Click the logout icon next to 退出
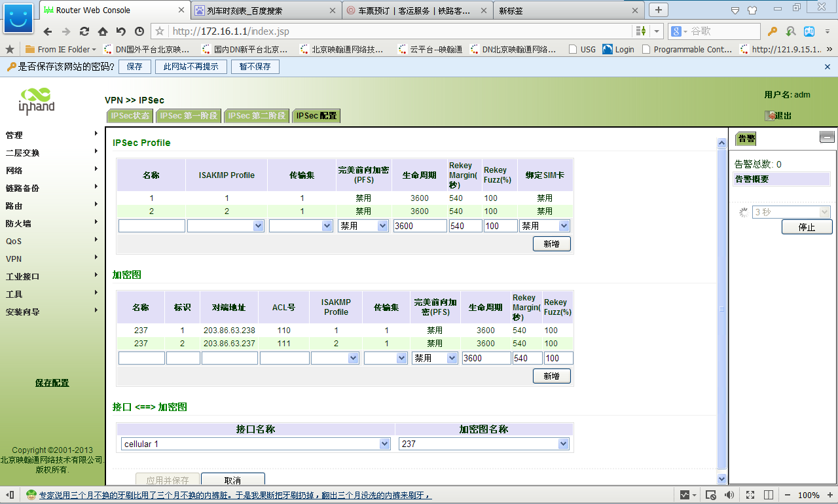 770,116
